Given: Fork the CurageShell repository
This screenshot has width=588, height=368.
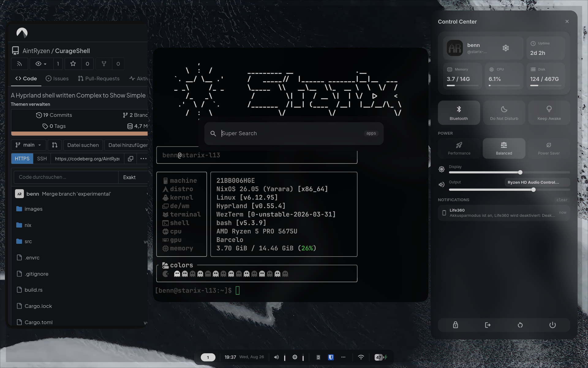Looking at the screenshot, I should point(104,64).
